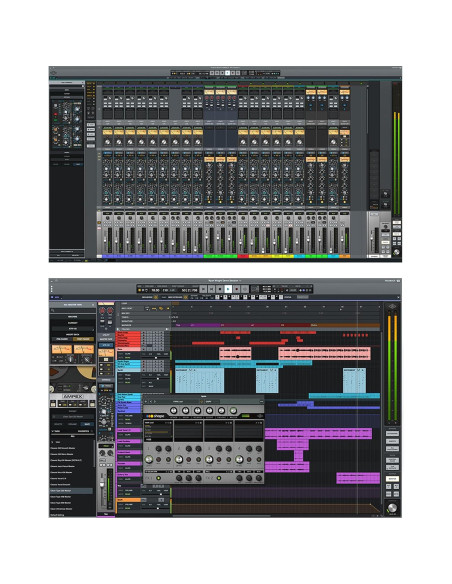452x584 pixels.
Task: Click the master volume knob in the timeline window
Action: (x=392, y=508)
